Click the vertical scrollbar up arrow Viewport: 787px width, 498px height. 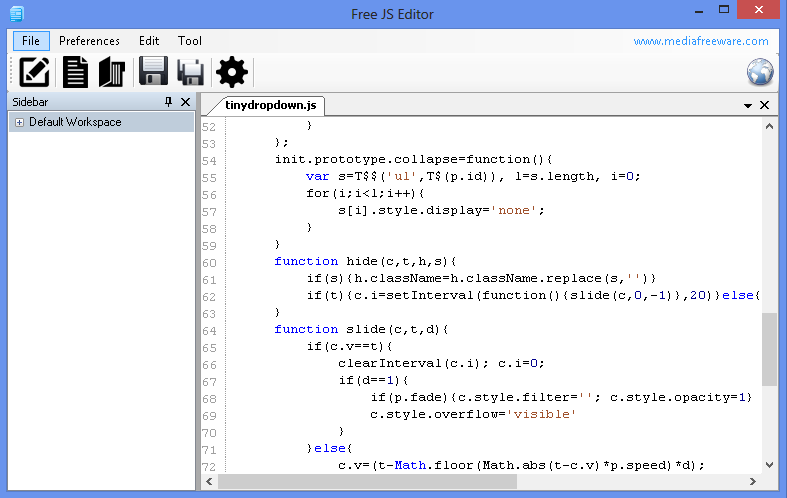(769, 127)
